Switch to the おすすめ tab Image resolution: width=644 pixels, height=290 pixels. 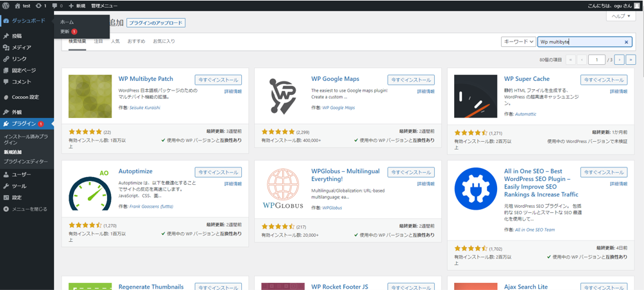(137, 42)
